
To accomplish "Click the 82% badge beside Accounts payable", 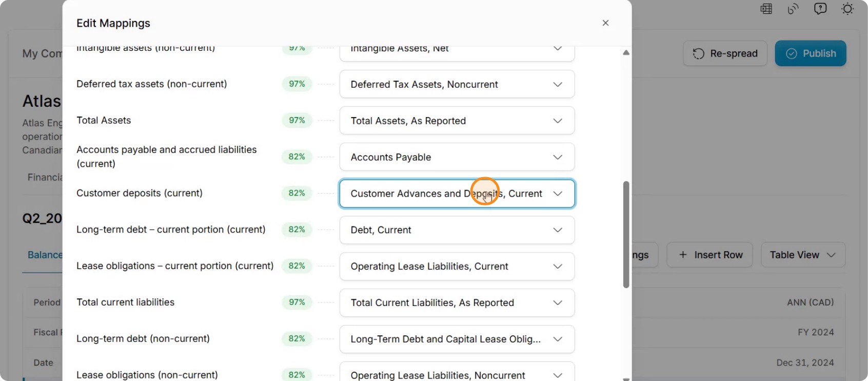I will click(x=297, y=157).
